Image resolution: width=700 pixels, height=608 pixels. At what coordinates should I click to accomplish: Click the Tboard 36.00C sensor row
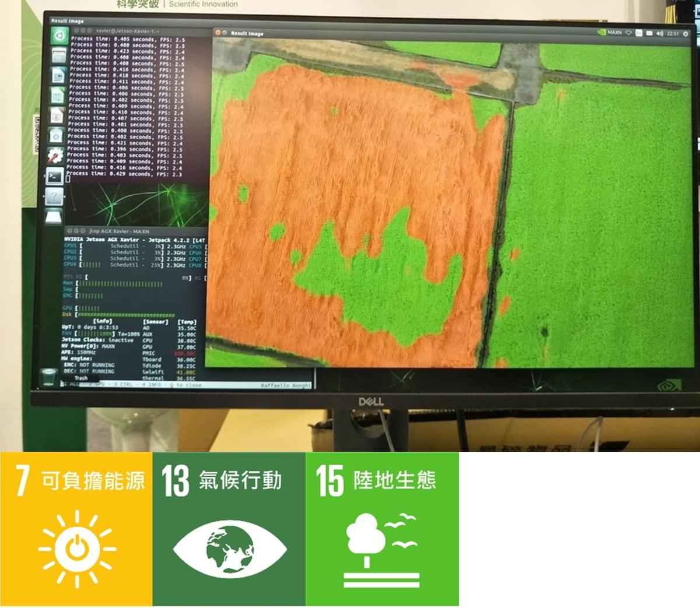pyautogui.click(x=169, y=360)
